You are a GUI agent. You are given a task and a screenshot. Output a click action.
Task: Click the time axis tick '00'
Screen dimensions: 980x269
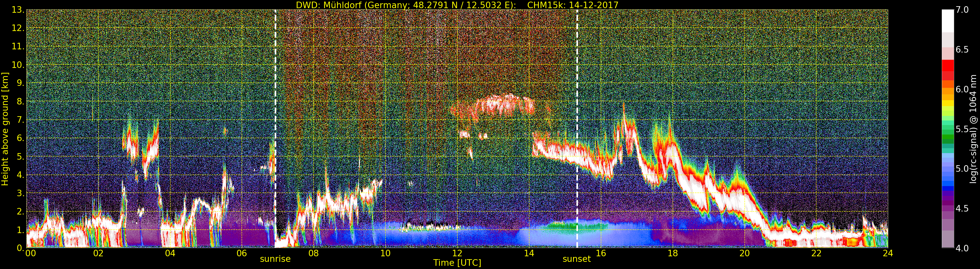[30, 253]
